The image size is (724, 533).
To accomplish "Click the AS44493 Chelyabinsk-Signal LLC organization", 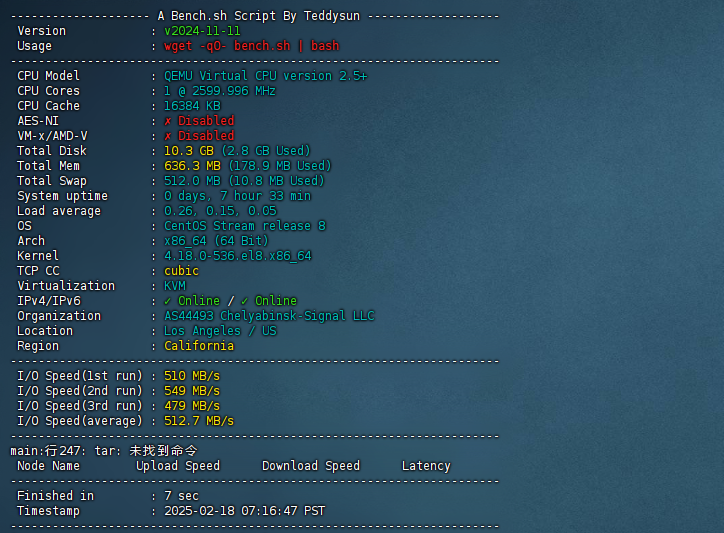I will point(269,316).
